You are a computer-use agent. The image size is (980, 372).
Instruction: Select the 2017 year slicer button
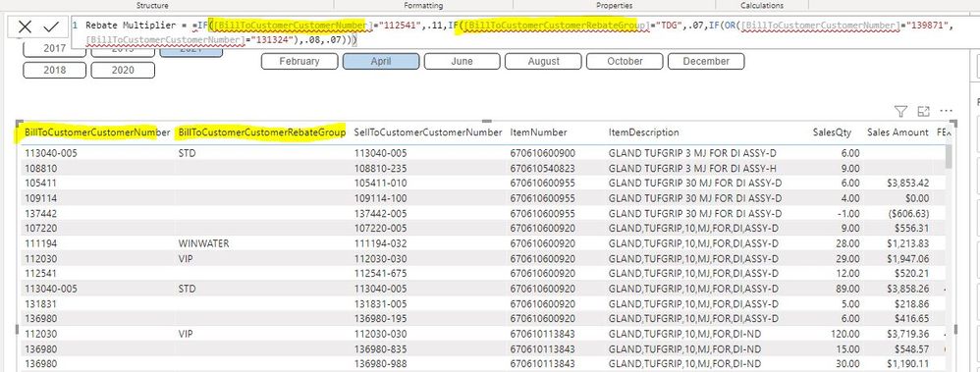[x=54, y=49]
